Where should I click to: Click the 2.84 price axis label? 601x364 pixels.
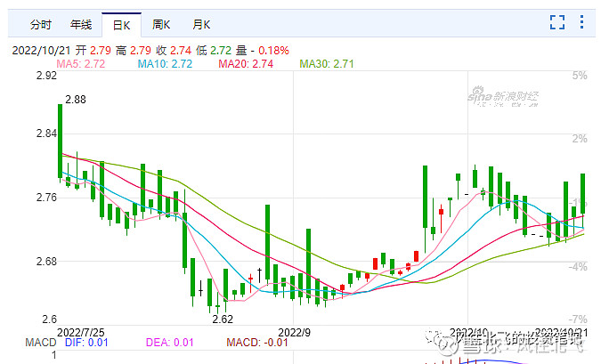46,133
